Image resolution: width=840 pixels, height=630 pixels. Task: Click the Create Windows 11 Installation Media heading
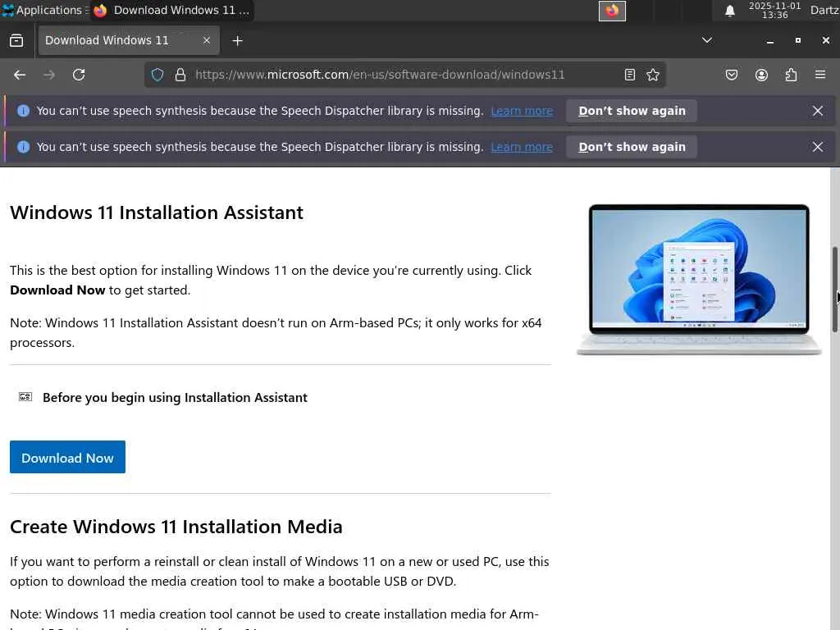[176, 527]
